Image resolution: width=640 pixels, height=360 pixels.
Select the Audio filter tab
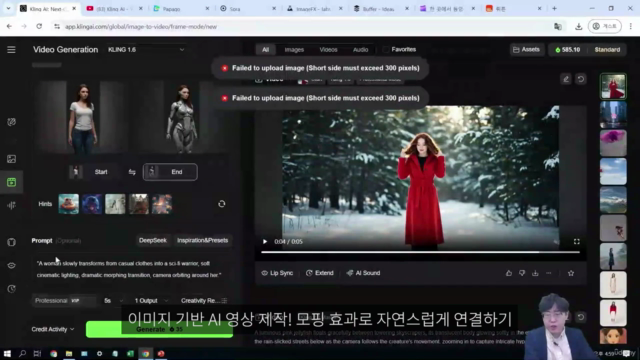coord(360,50)
